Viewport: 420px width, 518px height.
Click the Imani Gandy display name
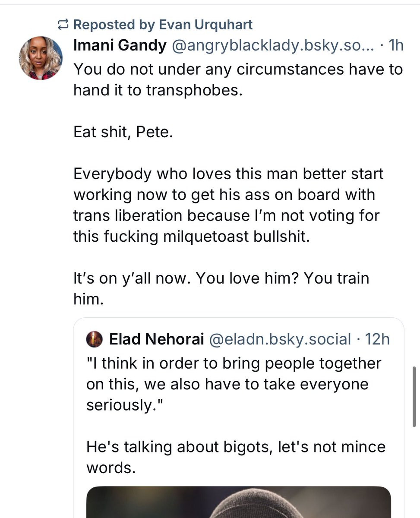(x=120, y=46)
